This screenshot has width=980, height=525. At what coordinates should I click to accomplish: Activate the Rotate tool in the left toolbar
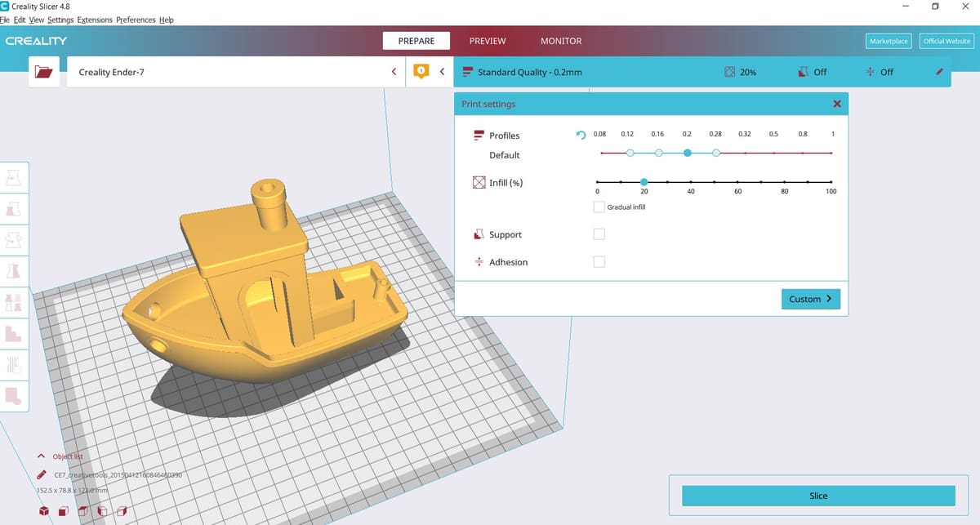pos(13,240)
